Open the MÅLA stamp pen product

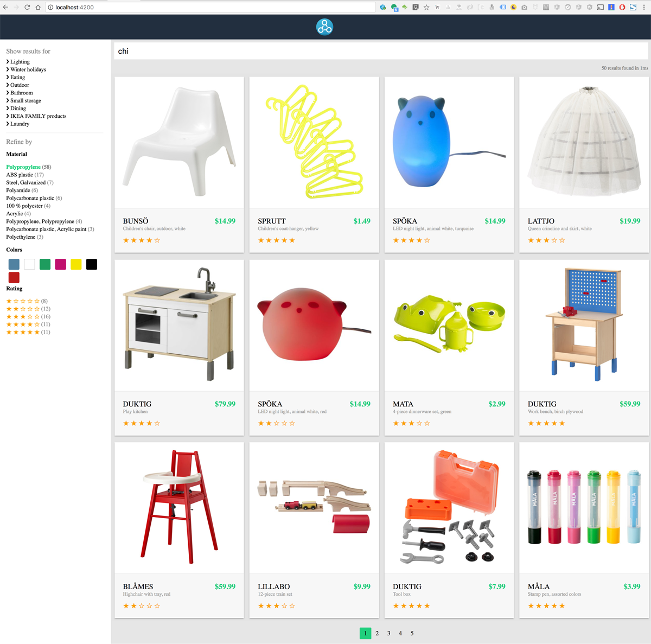tap(584, 530)
